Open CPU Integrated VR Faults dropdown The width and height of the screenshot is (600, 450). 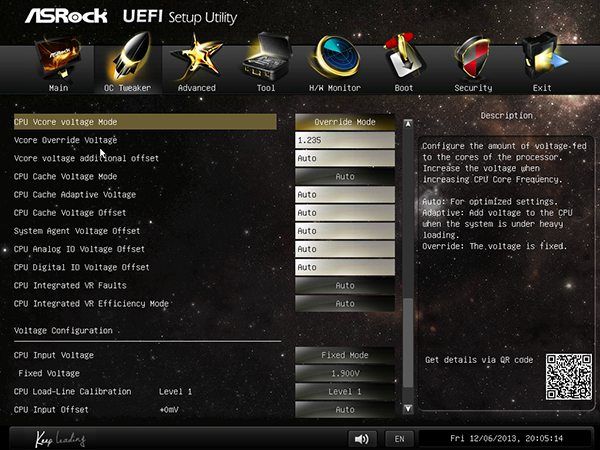pos(345,285)
